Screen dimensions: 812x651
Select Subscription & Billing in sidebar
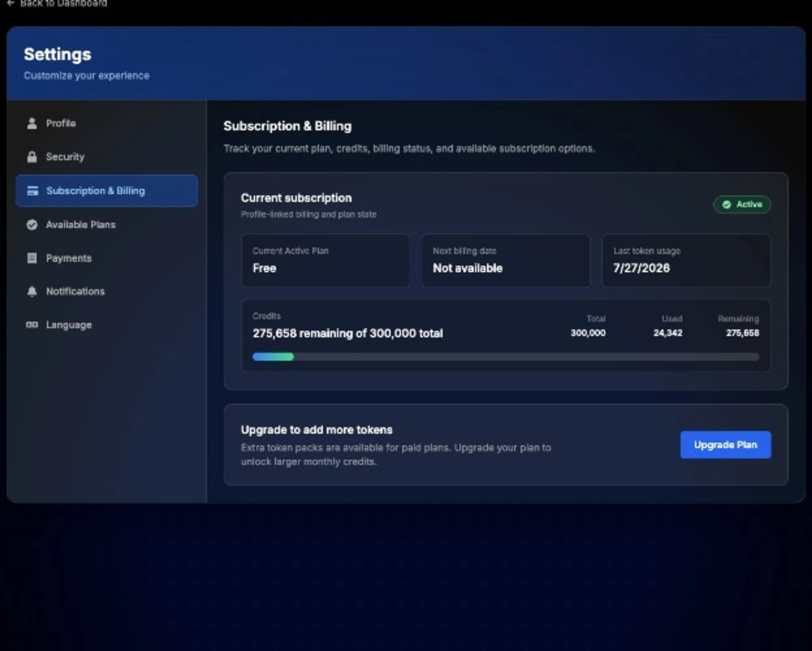pyautogui.click(x=107, y=191)
